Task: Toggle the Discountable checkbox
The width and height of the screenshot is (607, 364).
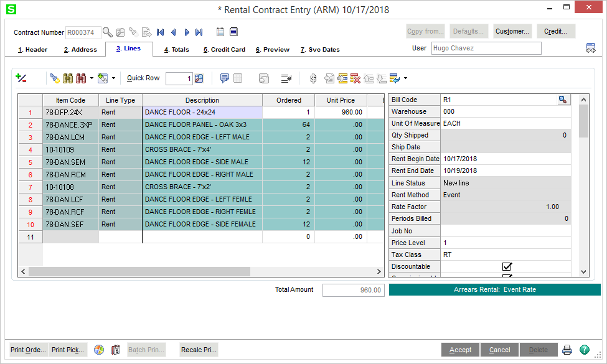Action: pos(507,267)
